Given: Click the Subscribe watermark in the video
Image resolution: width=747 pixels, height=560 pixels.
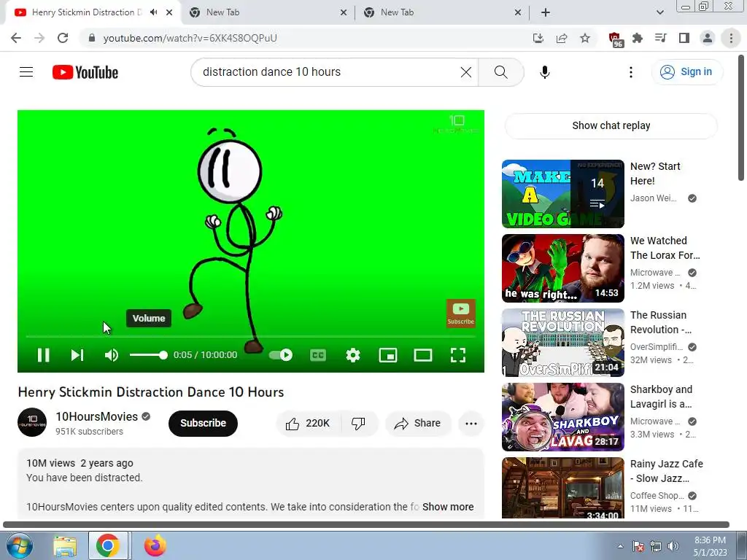Looking at the screenshot, I should (x=461, y=314).
